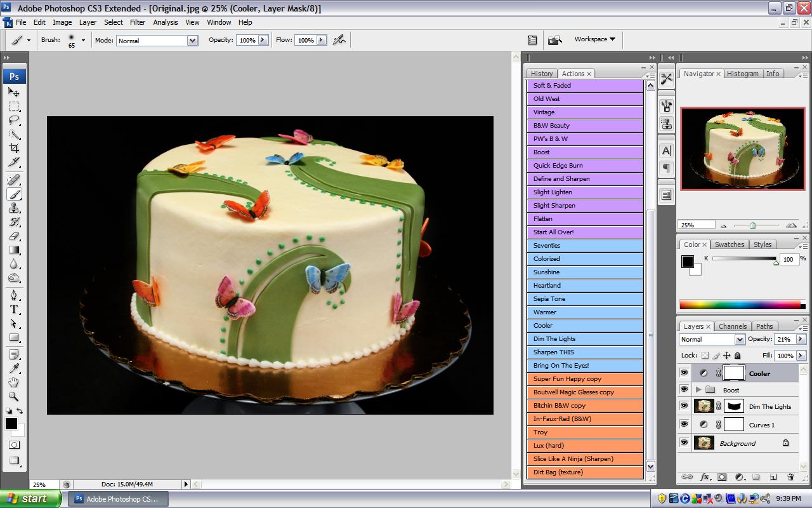Open the Character panel icon in dock
This screenshot has width=812, height=508.
click(667, 151)
